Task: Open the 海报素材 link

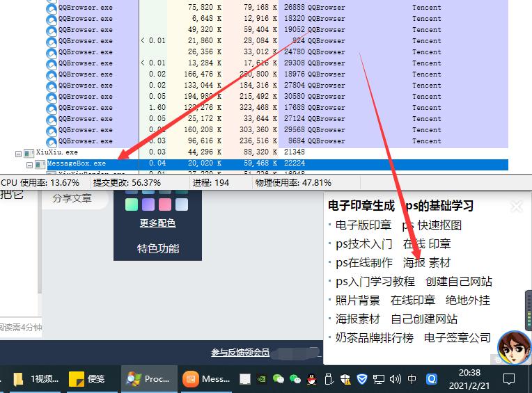Action: click(x=358, y=319)
